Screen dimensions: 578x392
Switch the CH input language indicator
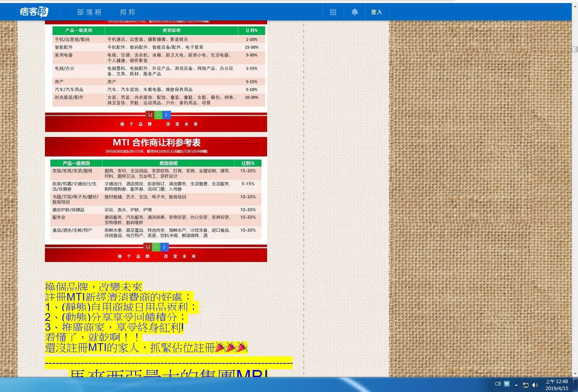(x=498, y=384)
